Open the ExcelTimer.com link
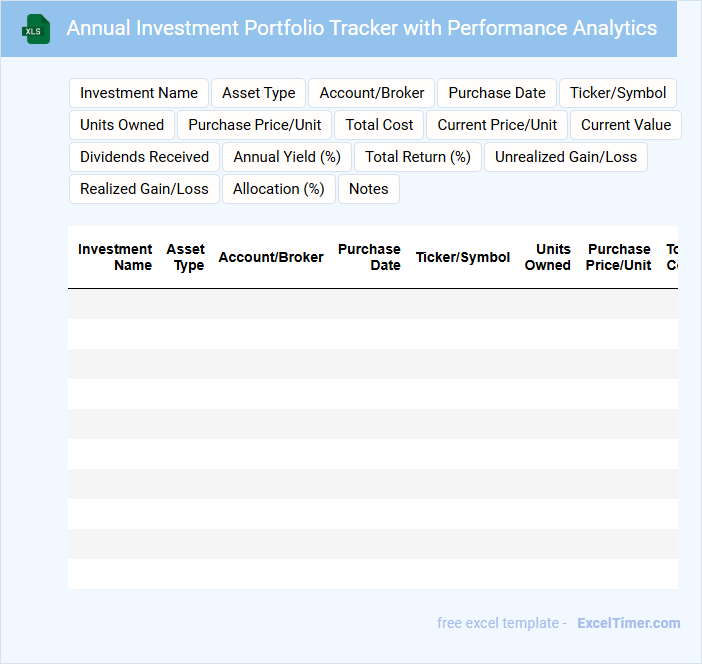 click(628, 623)
